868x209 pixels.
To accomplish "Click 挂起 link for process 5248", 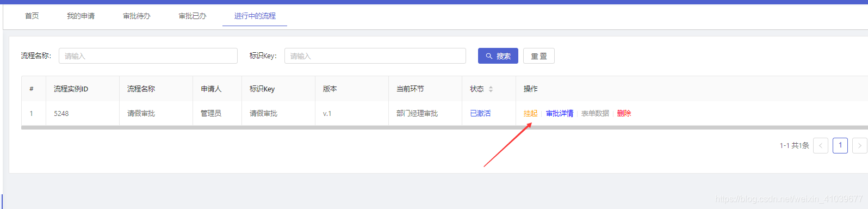I will [x=530, y=113].
